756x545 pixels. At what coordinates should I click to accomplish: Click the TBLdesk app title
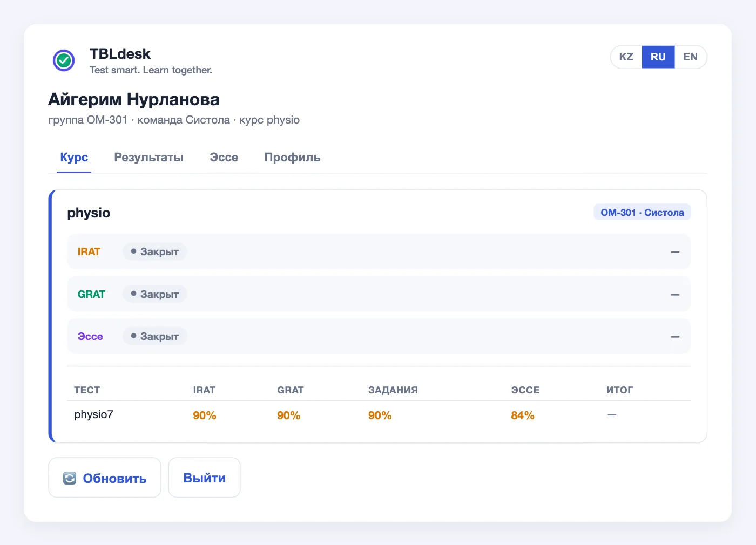120,54
